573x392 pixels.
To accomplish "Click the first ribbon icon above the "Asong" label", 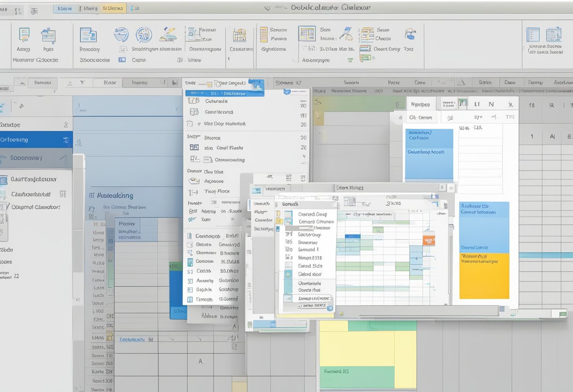I will pyautogui.click(x=24, y=35).
